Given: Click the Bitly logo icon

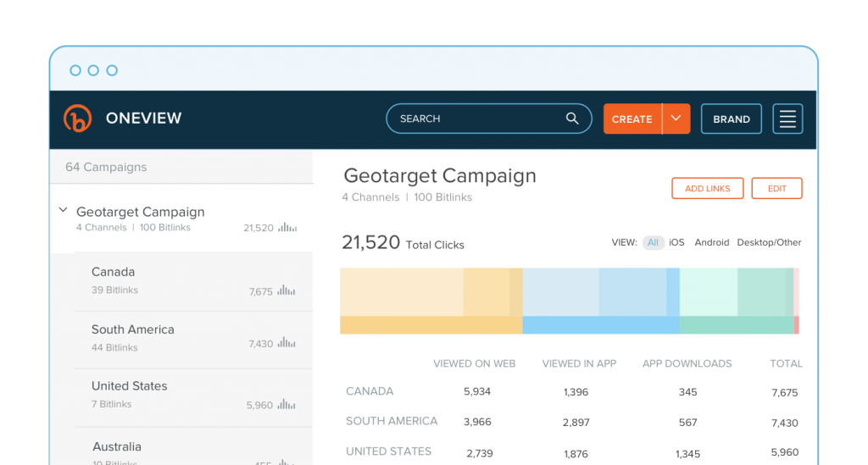Looking at the screenshot, I should 77,119.
